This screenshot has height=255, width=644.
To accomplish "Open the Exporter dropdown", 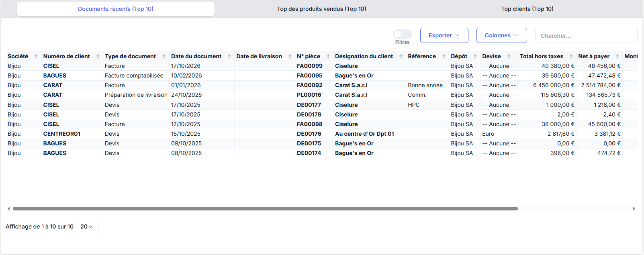I will [444, 35].
